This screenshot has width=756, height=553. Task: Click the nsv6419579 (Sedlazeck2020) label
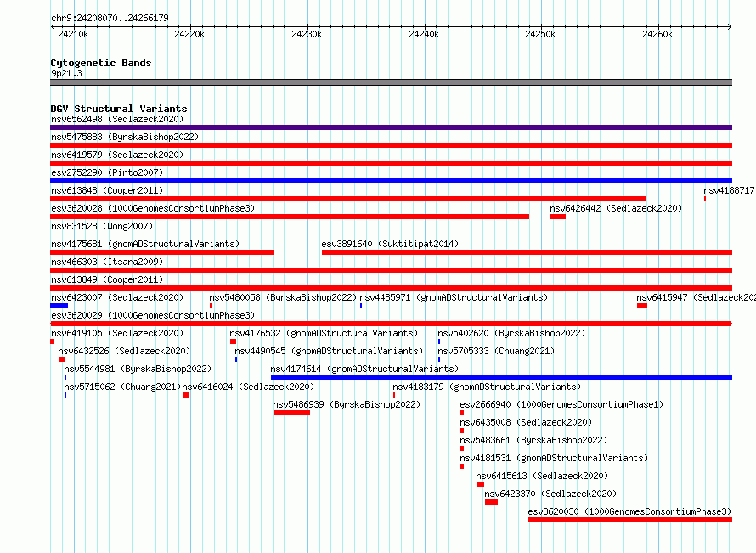(x=117, y=155)
